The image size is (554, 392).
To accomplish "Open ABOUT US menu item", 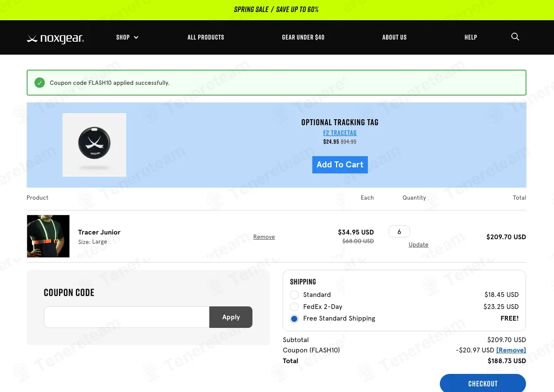I will coord(395,37).
